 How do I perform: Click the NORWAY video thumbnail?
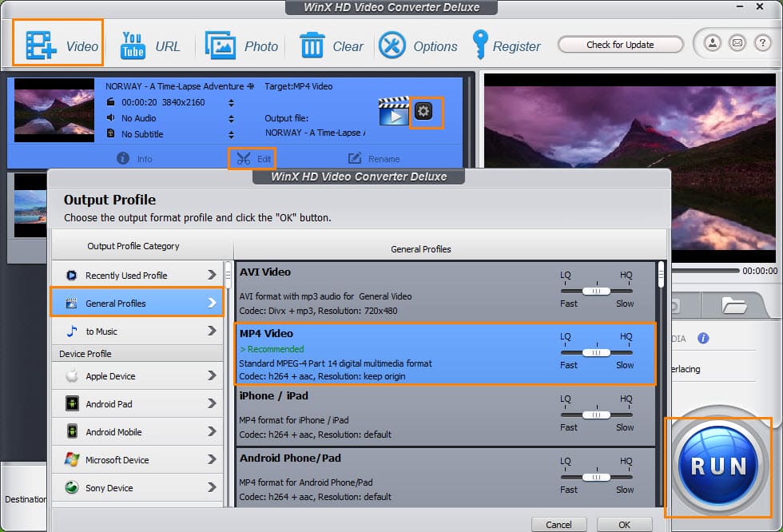click(54, 110)
